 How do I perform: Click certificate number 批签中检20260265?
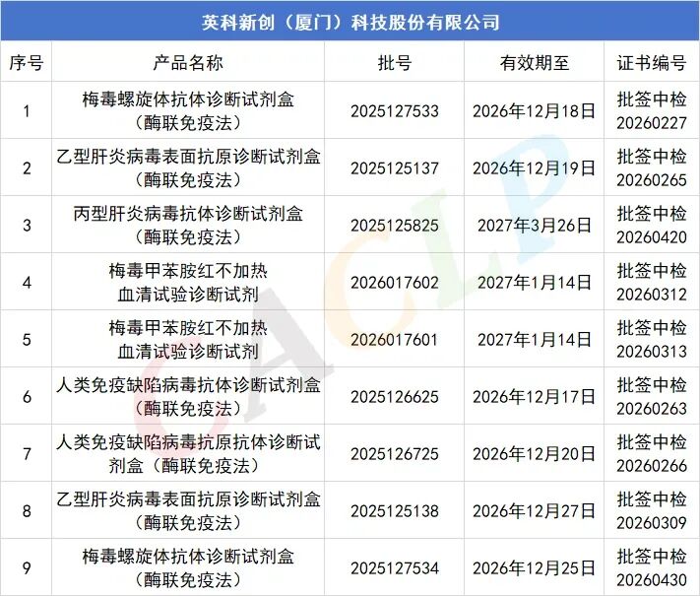(652, 168)
